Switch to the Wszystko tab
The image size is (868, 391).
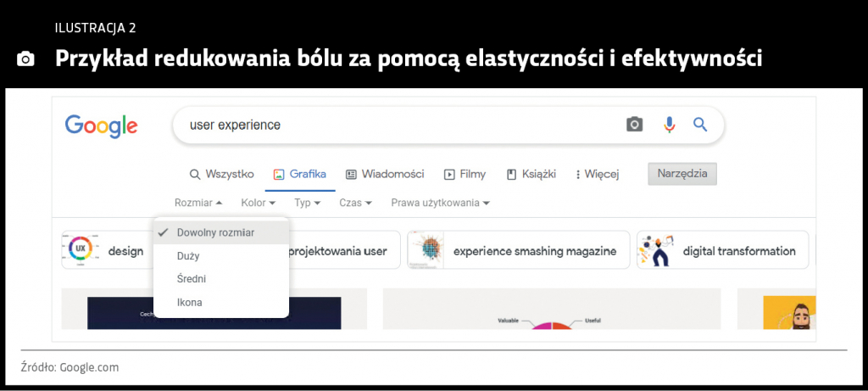[221, 175]
